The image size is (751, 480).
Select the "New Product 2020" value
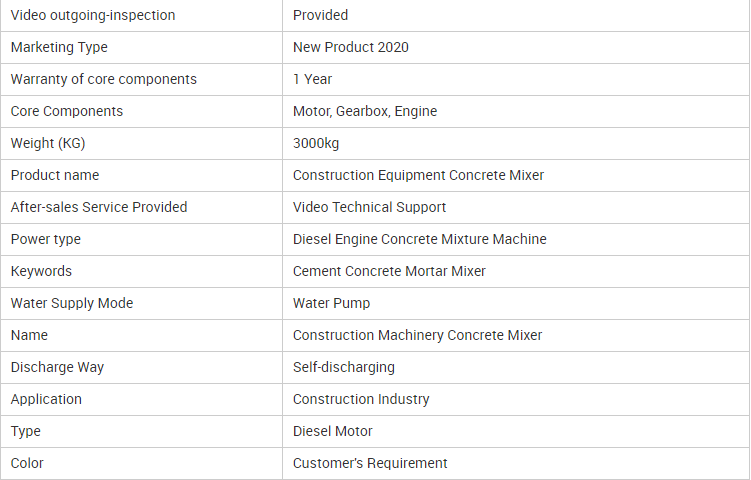[x=350, y=47]
